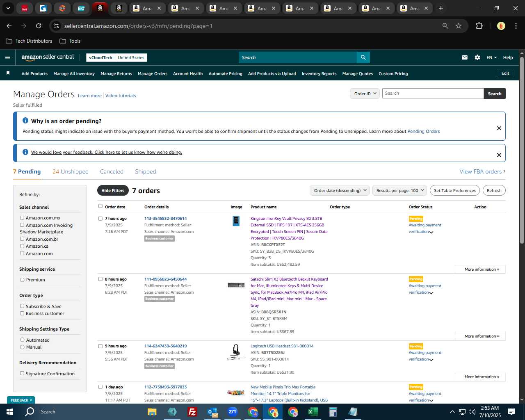Click the bookmark flag icon
525x420 pixels.
[x=8, y=73]
